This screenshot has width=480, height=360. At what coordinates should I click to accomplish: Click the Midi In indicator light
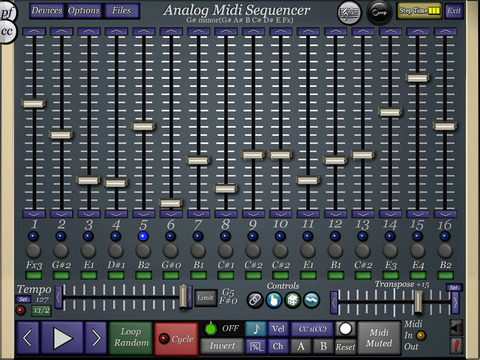421,335
